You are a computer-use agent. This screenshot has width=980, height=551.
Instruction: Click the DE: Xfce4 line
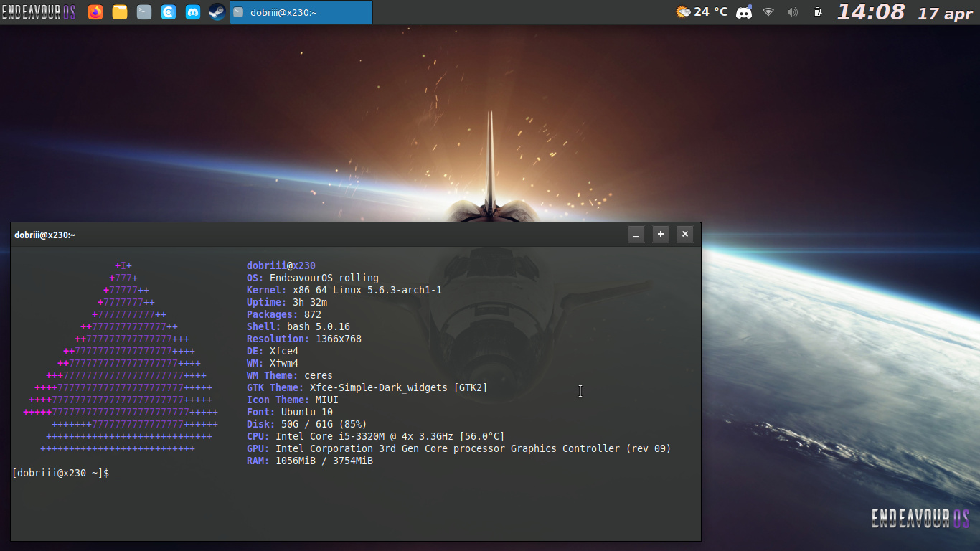[x=273, y=351]
